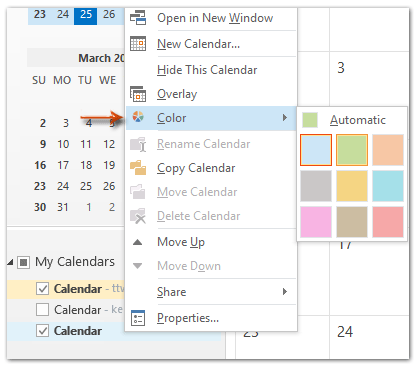Click the Move Up triangle icon
This screenshot has width=417, height=372.
pos(137,242)
